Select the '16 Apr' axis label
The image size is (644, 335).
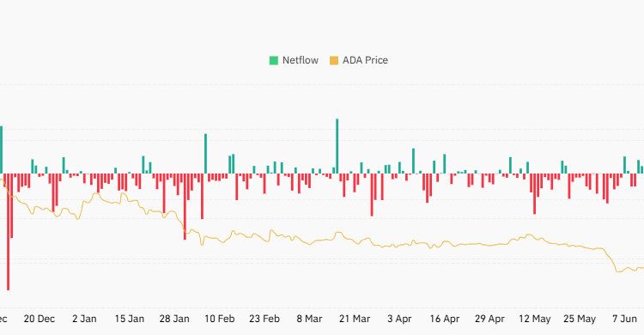[445, 319]
